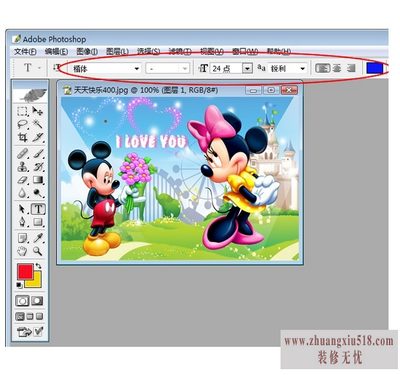Click the 24 点 font size field
Screen dimensions: 400x375
(x=226, y=68)
